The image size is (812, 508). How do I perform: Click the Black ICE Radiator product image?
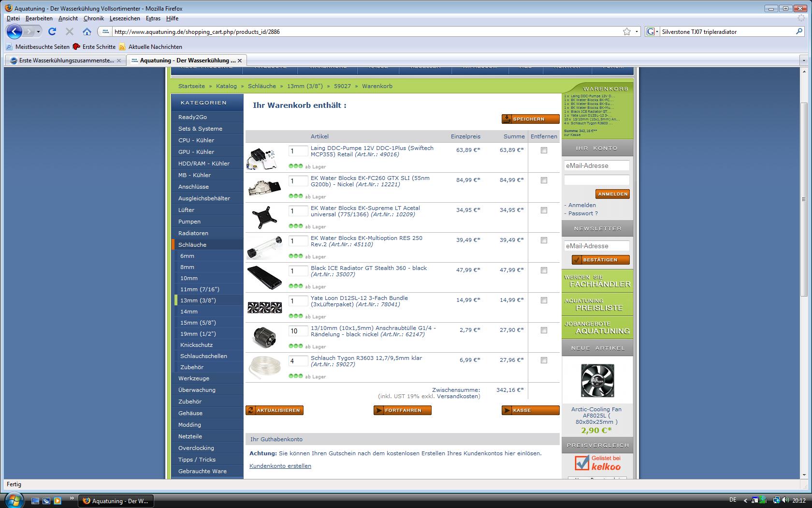(x=264, y=278)
